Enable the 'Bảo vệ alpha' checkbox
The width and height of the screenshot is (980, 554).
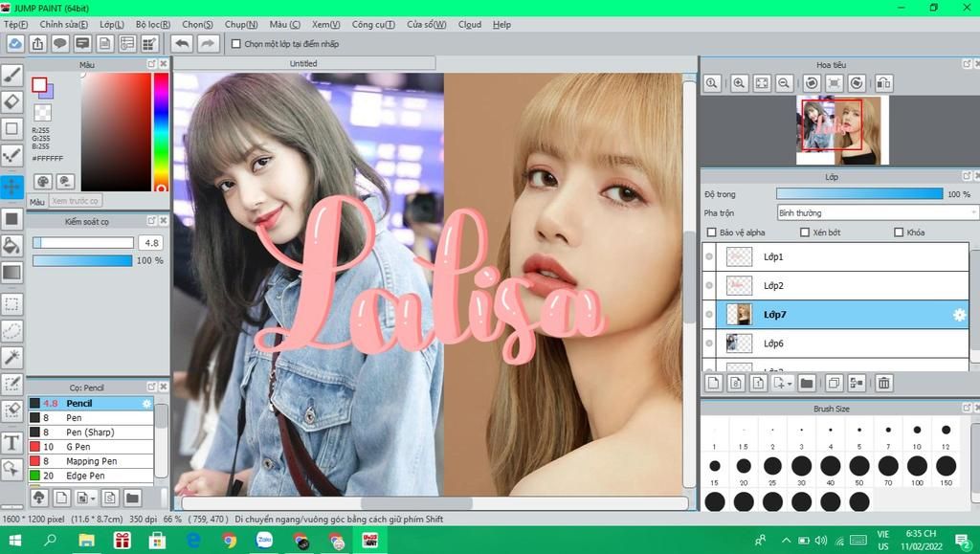click(x=711, y=233)
